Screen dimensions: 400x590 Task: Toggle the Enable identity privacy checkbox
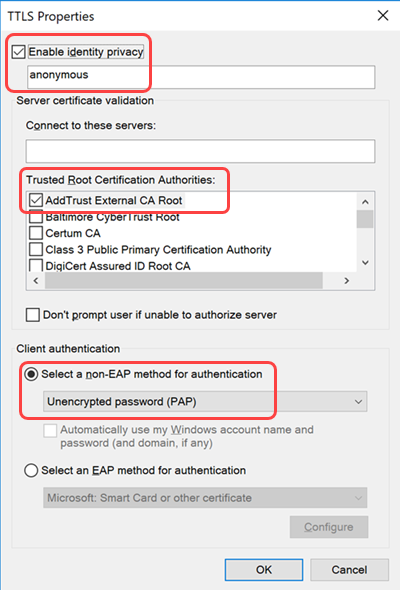[18, 52]
